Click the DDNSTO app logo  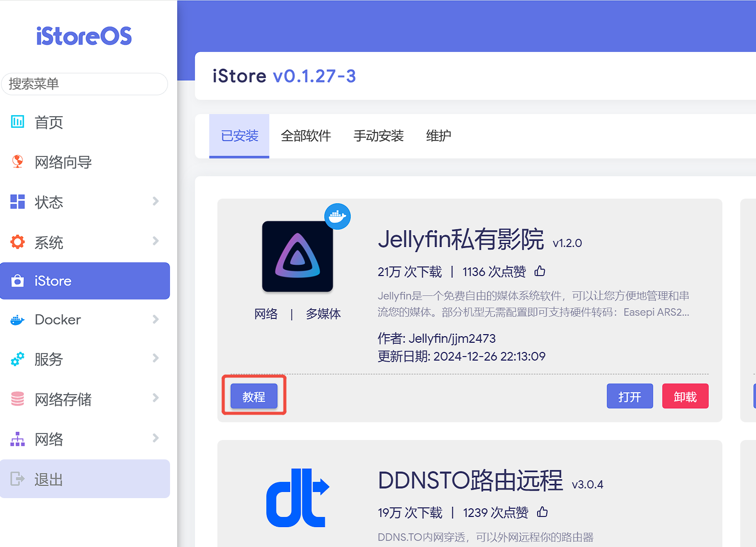click(298, 498)
